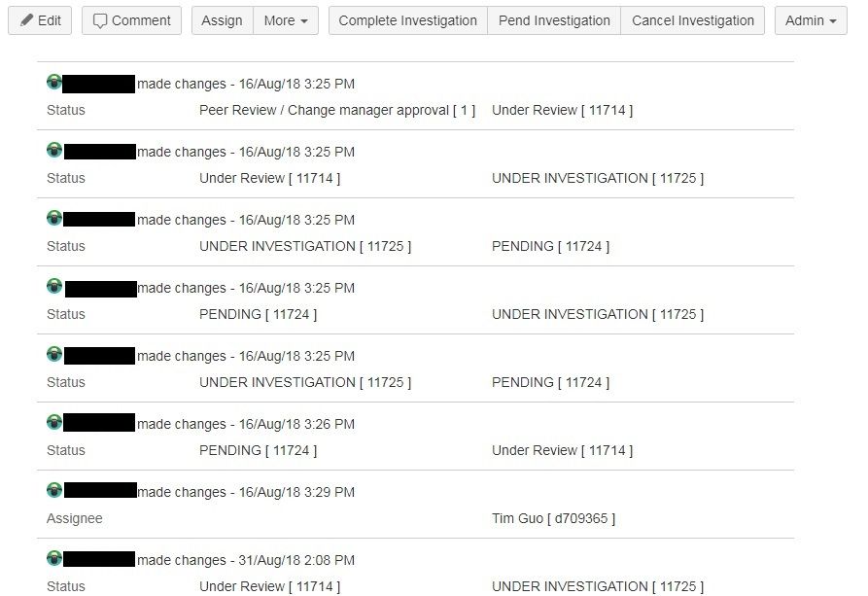This screenshot has height=596, width=868.
Task: Click the Edit button
Action: pos(40,20)
